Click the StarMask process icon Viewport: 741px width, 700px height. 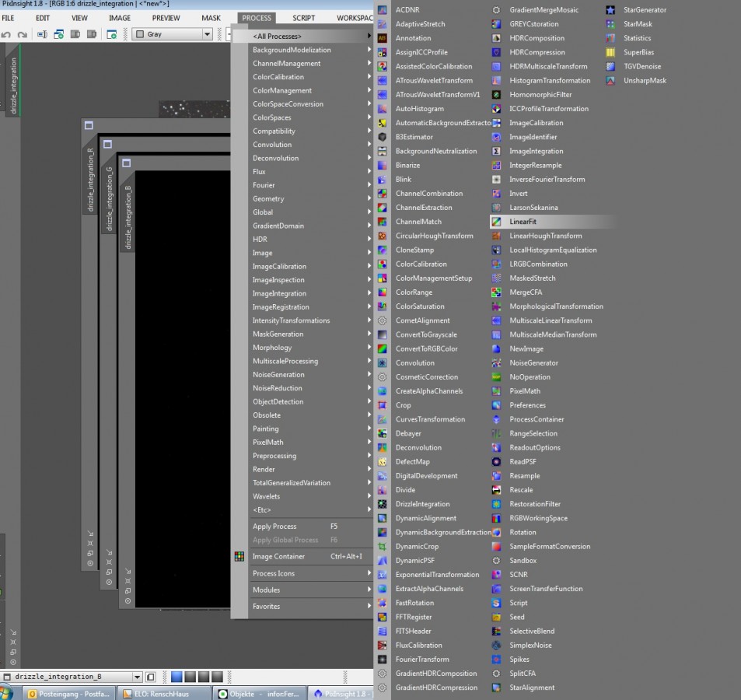pyautogui.click(x=610, y=24)
